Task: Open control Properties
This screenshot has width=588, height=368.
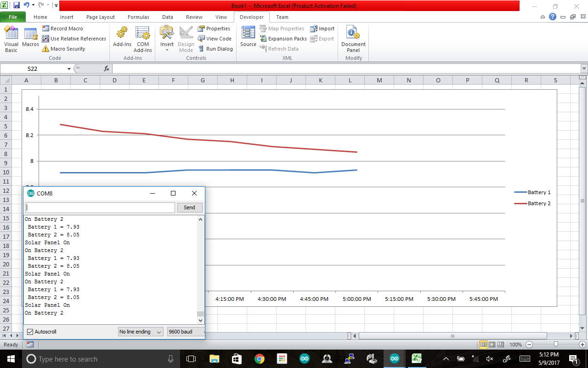Action: point(214,29)
